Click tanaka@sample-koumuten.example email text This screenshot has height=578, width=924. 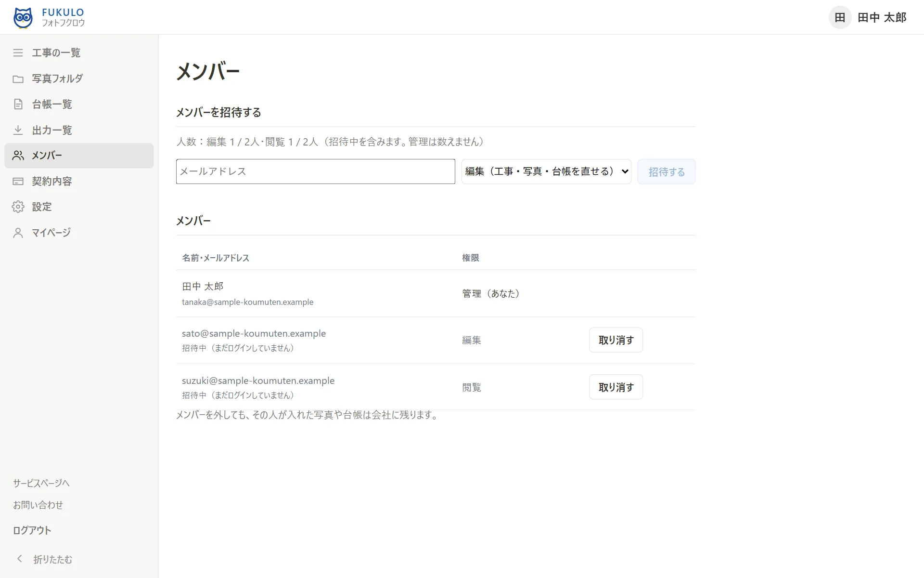pyautogui.click(x=247, y=302)
